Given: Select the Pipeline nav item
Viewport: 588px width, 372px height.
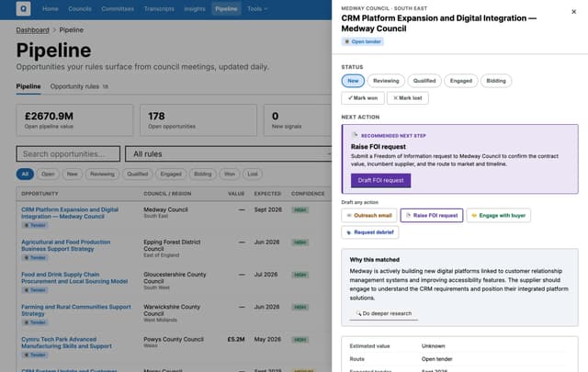Looking at the screenshot, I should pyautogui.click(x=226, y=8).
